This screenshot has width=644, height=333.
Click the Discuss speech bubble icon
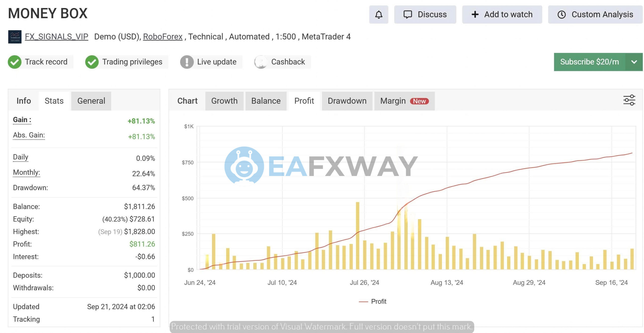(x=408, y=14)
